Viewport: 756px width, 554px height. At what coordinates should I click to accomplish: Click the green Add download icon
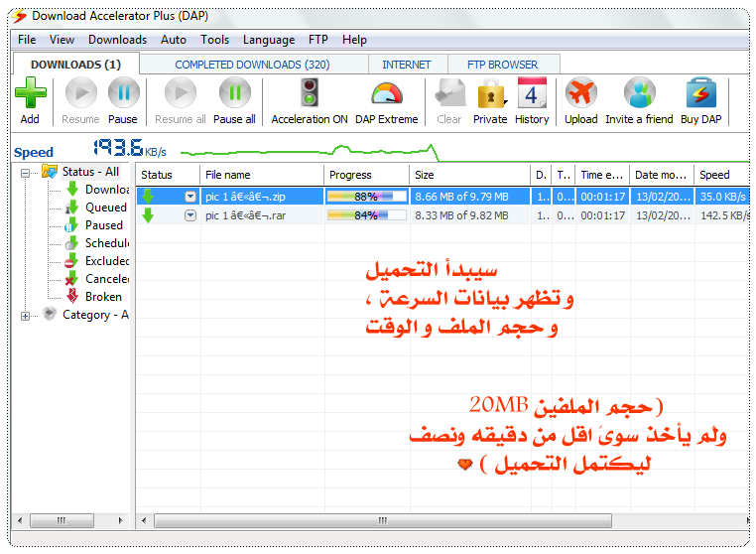31,92
